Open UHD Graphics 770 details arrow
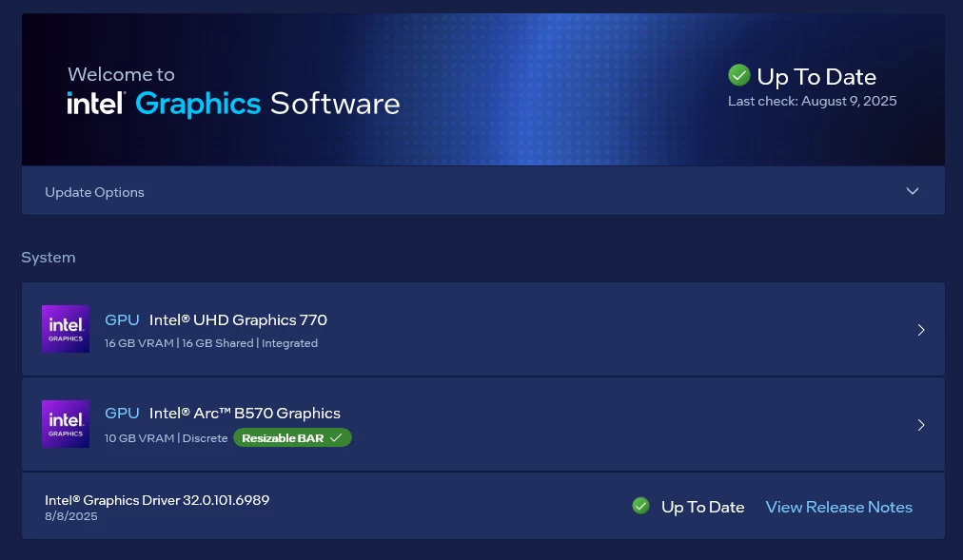 click(x=920, y=330)
